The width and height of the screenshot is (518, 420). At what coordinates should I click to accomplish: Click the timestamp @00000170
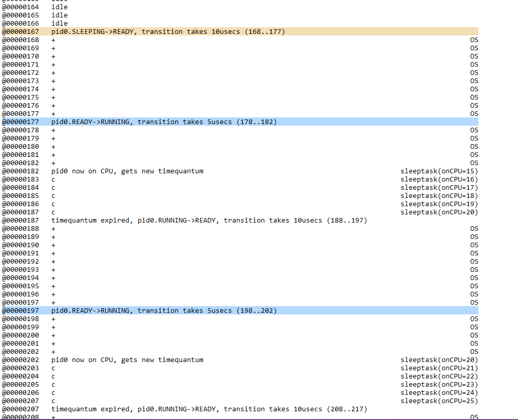(x=21, y=56)
